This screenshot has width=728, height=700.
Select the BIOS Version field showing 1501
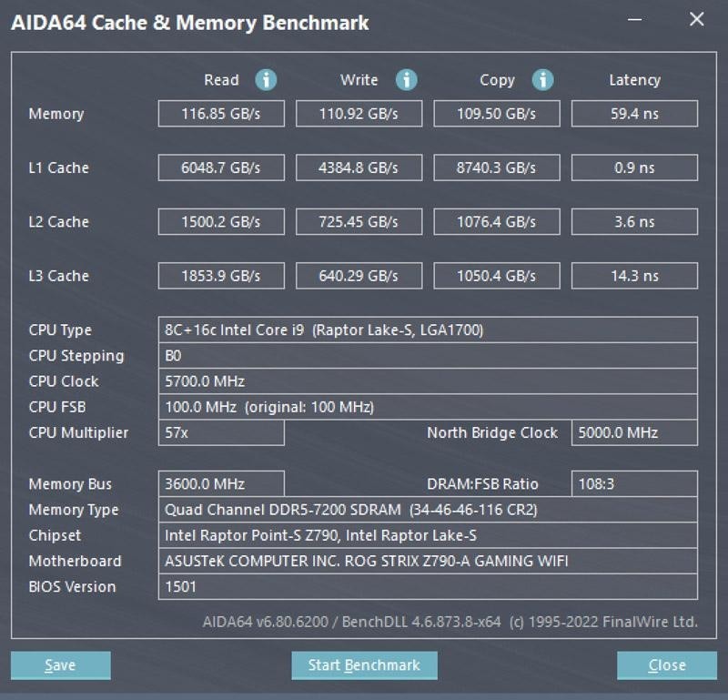pyautogui.click(x=428, y=586)
